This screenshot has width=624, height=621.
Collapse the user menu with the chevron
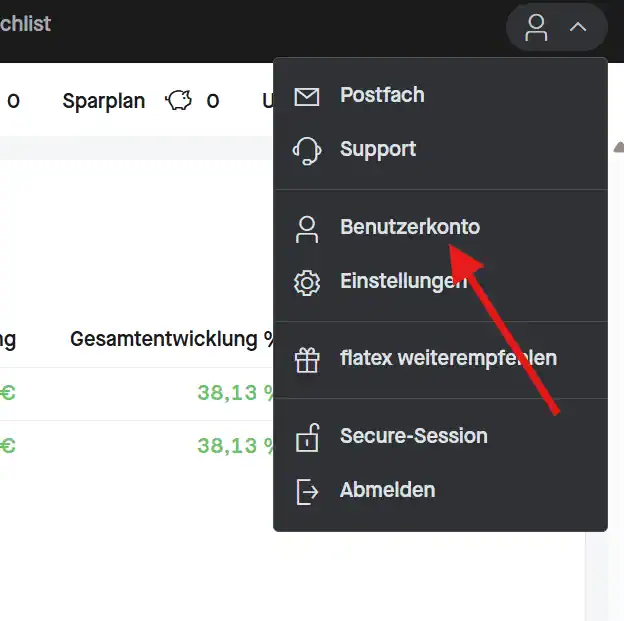point(578,27)
